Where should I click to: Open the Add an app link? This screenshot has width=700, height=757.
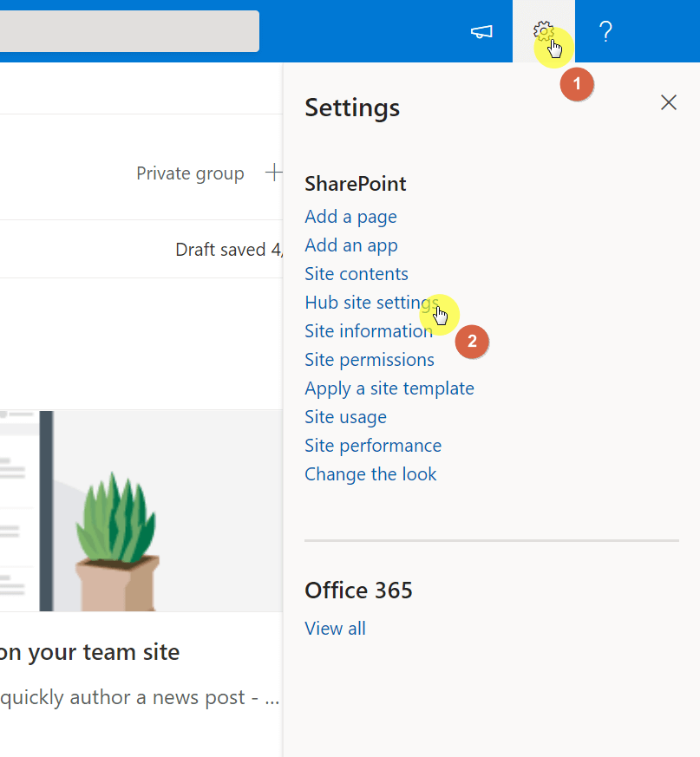[x=351, y=245]
